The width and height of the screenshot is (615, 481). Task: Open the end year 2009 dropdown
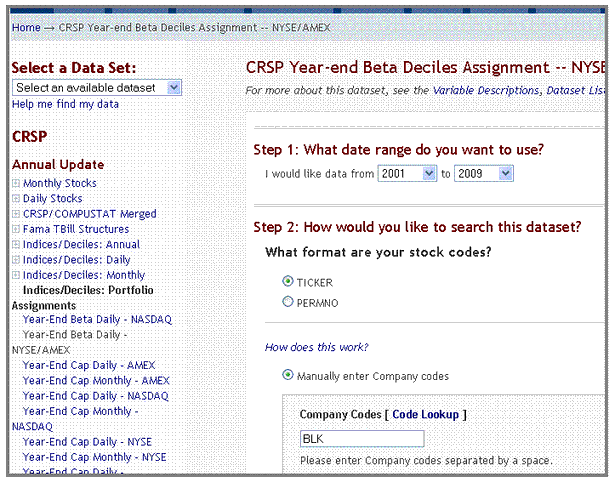pos(484,173)
